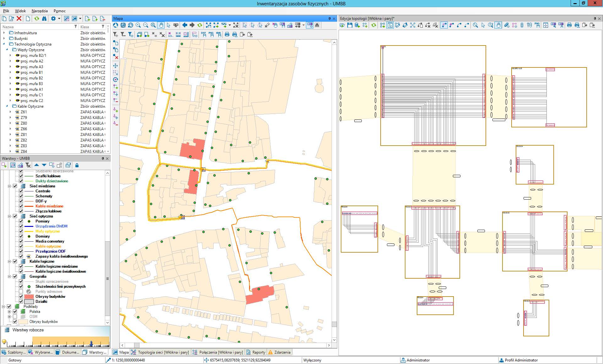The width and height of the screenshot is (603, 364).
Task: Click the zoom in magnifier in Mapa toolbar
Action: coord(138,25)
